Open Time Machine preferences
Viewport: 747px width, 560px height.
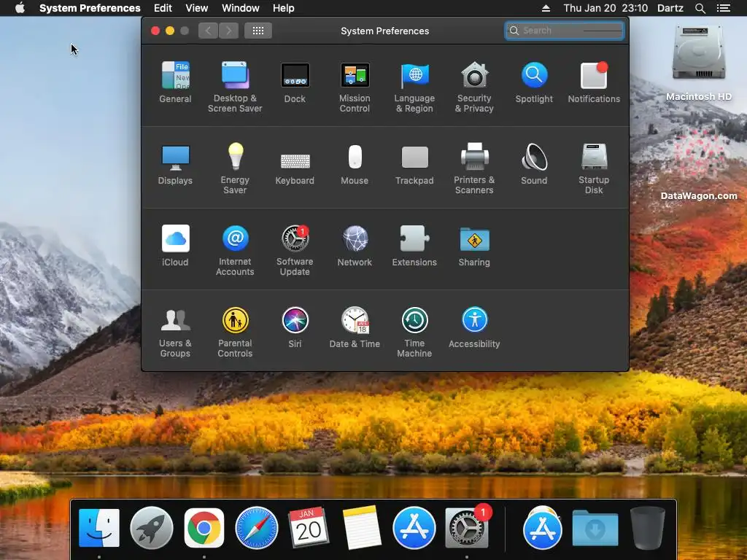pyautogui.click(x=414, y=332)
